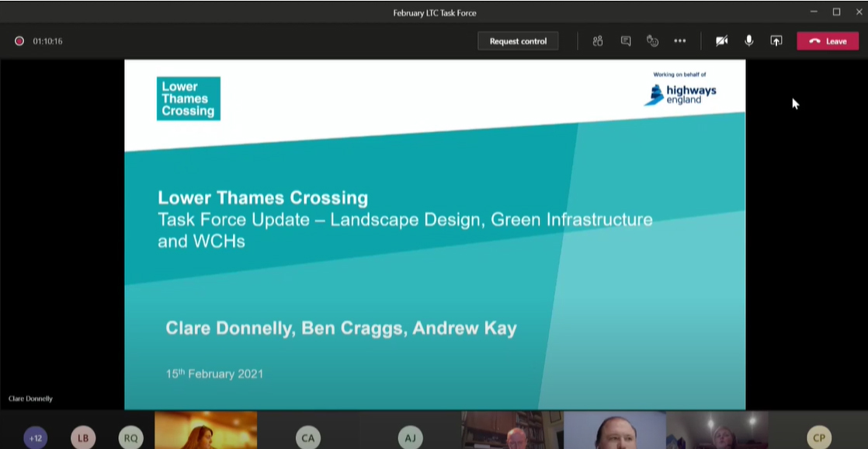This screenshot has width=868, height=449.
Task: Select the woman's video thumbnail beside RQ
Action: click(206, 430)
